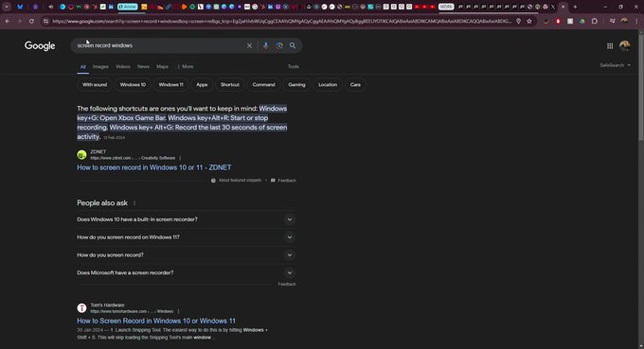Screen dimensions: 644x349
Task: Expand "Does Microsoft have a screen recorder?"
Action: pos(186,272)
